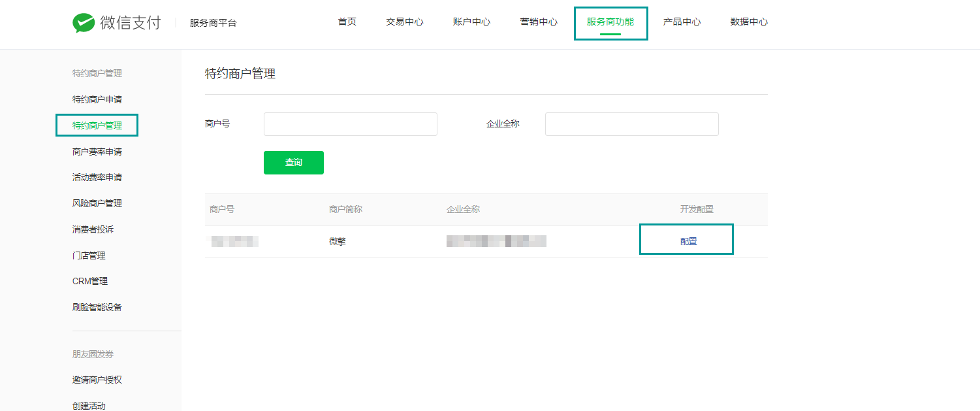This screenshot has width=980, height=411.
Task: Focus the 企业全称 input field
Action: pos(632,124)
